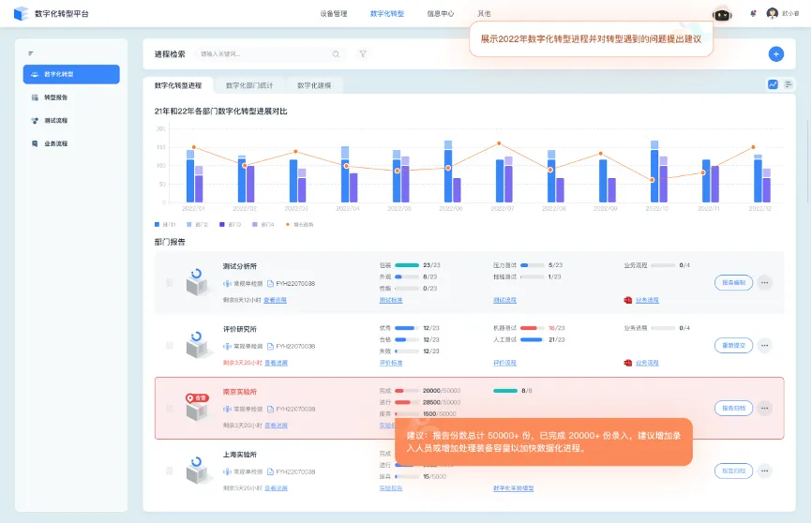The width and height of the screenshot is (812, 523).
Task: Click the magnifier search icon
Action: click(336, 53)
